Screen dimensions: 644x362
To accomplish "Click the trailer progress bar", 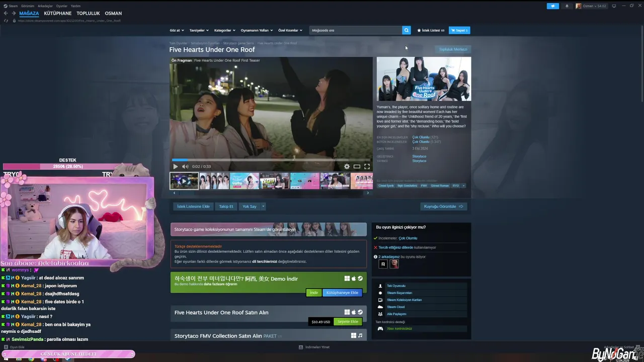I will point(271,160).
